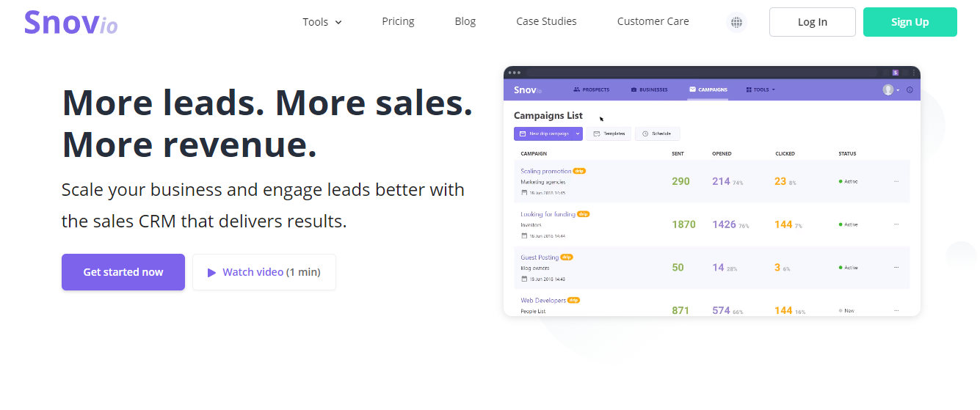
Task: Click the drip badge next to Looking for funding
Action: [583, 214]
